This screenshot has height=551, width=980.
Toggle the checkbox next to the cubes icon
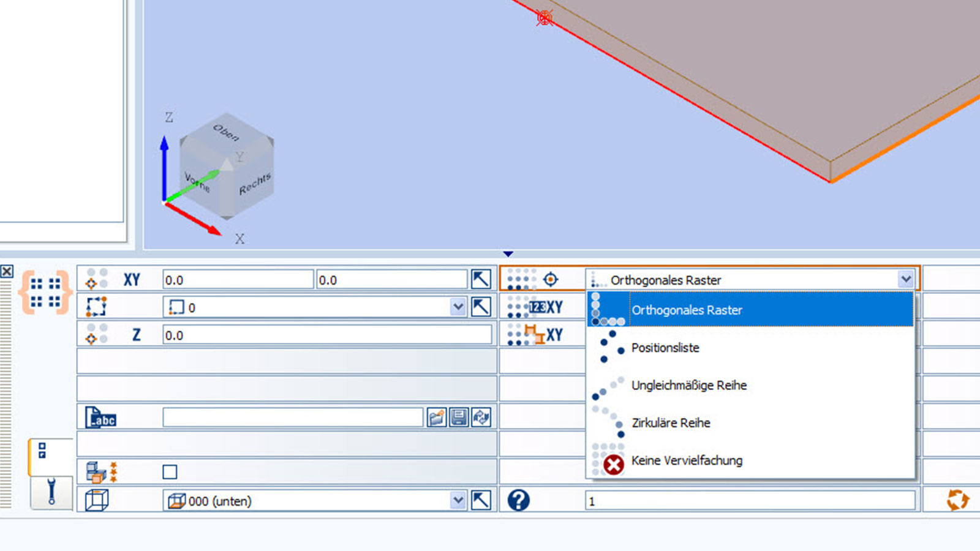tap(170, 471)
